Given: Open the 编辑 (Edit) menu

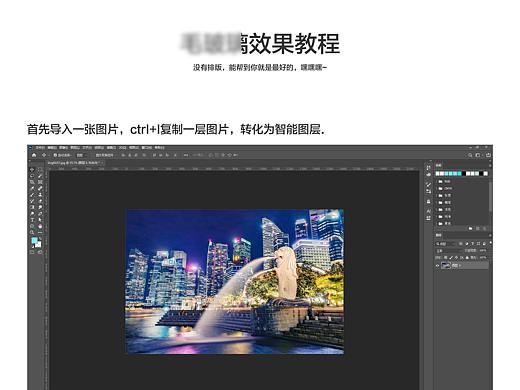Looking at the screenshot, I should [x=52, y=148].
